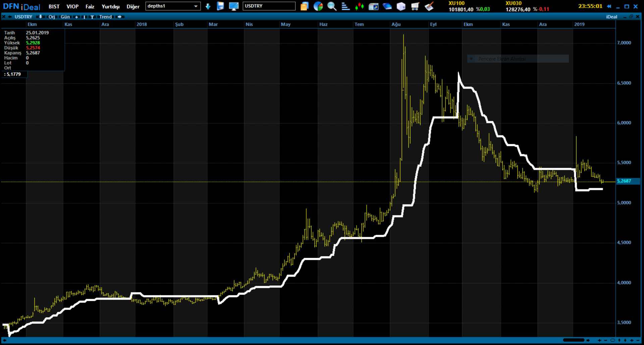The height and width of the screenshot is (345, 644).
Task: Click the pencil drawing tool icon
Action: (429, 6)
